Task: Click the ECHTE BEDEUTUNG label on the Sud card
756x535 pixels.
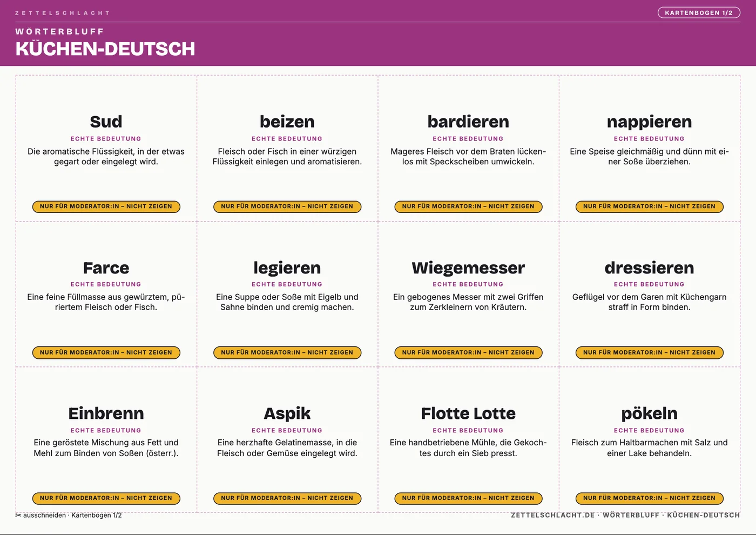Action: [106, 139]
